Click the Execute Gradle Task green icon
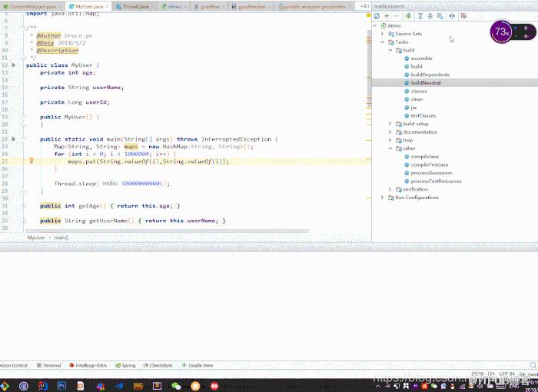 tap(408, 16)
